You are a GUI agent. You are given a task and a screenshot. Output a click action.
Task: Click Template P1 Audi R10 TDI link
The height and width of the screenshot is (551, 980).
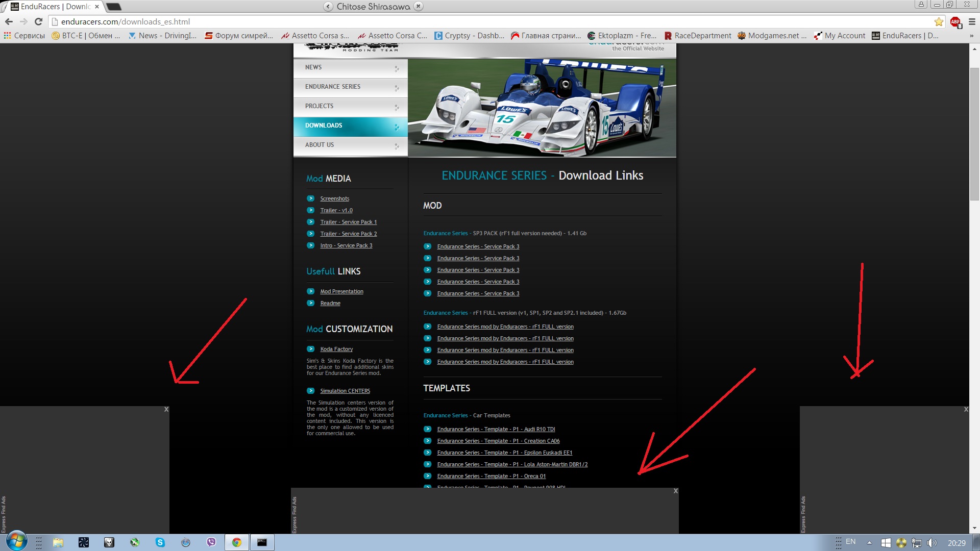coord(496,430)
